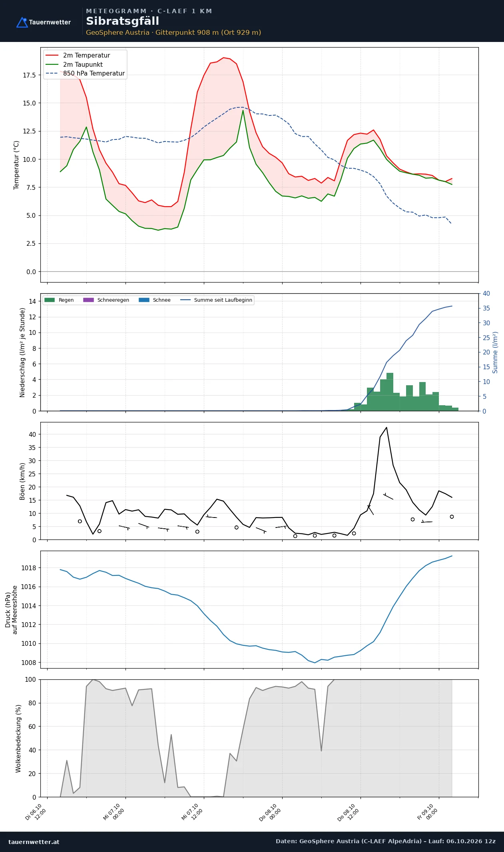Click the "Do 08.10 12:00" time axis label
The image size is (504, 852).
(349, 812)
